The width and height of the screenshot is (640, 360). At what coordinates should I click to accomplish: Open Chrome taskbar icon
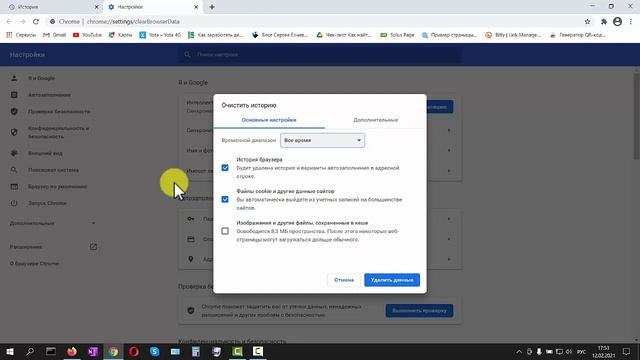[113, 351]
